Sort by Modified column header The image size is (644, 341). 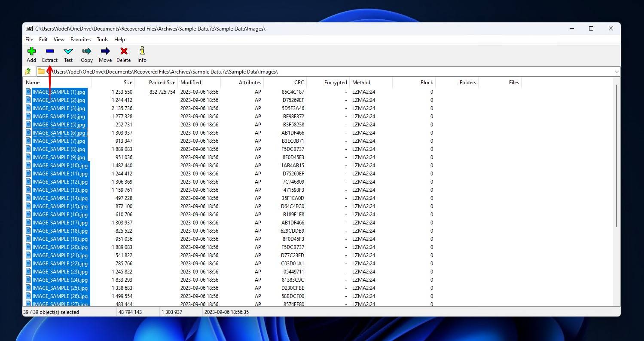(191, 83)
